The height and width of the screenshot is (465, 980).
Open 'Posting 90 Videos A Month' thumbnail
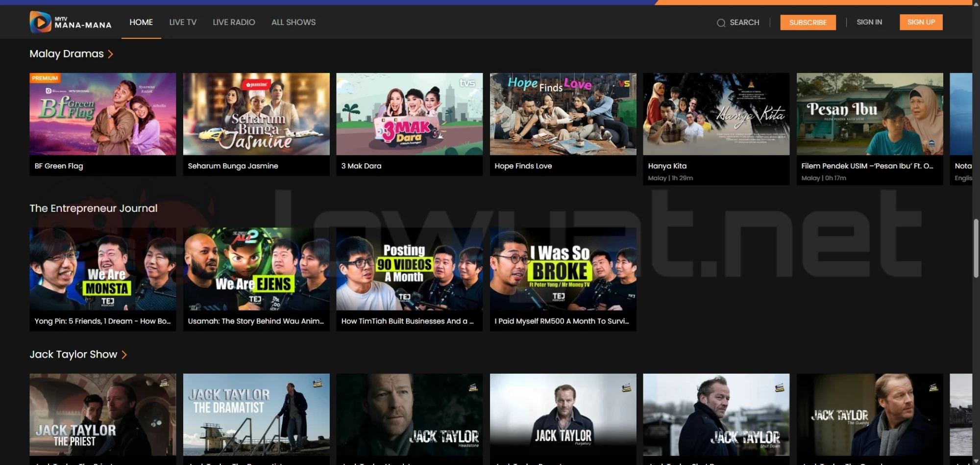pyautogui.click(x=410, y=269)
